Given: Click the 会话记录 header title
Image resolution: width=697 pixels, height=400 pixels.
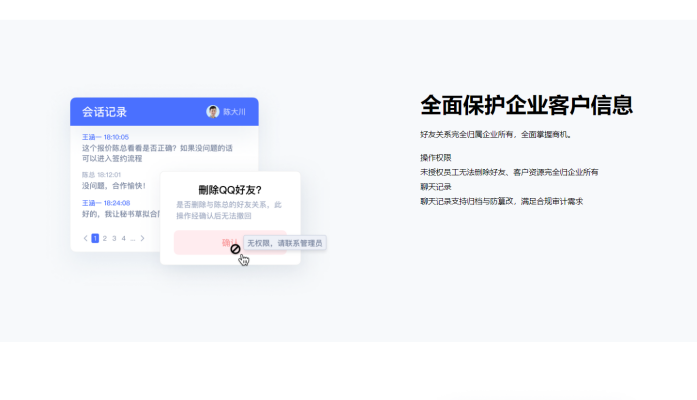Looking at the screenshot, I should click(104, 112).
